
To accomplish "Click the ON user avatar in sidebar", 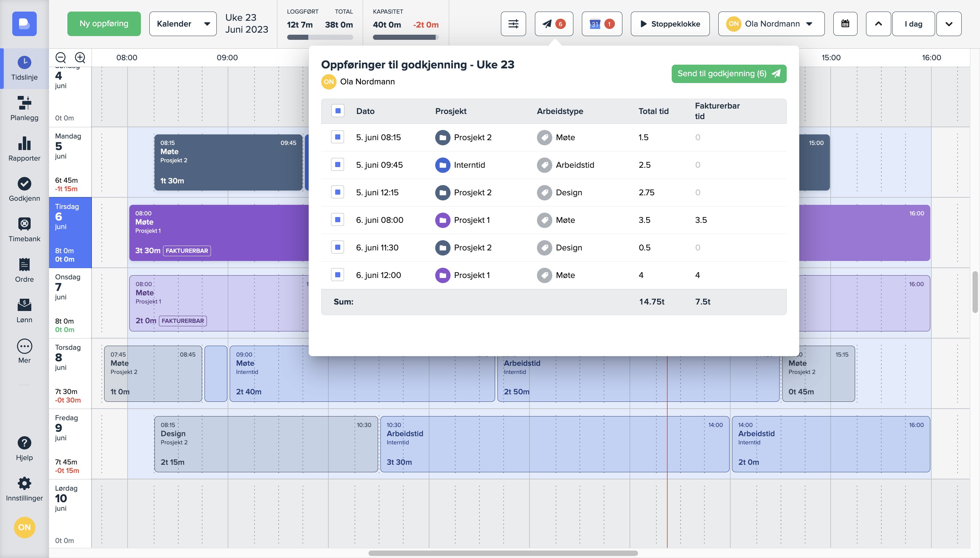I will pyautogui.click(x=24, y=527).
